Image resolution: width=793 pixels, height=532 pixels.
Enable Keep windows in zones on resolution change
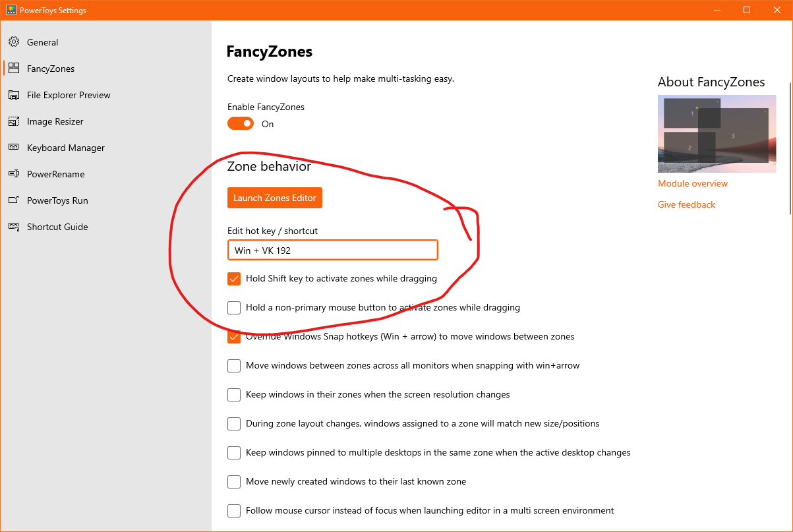(234, 394)
